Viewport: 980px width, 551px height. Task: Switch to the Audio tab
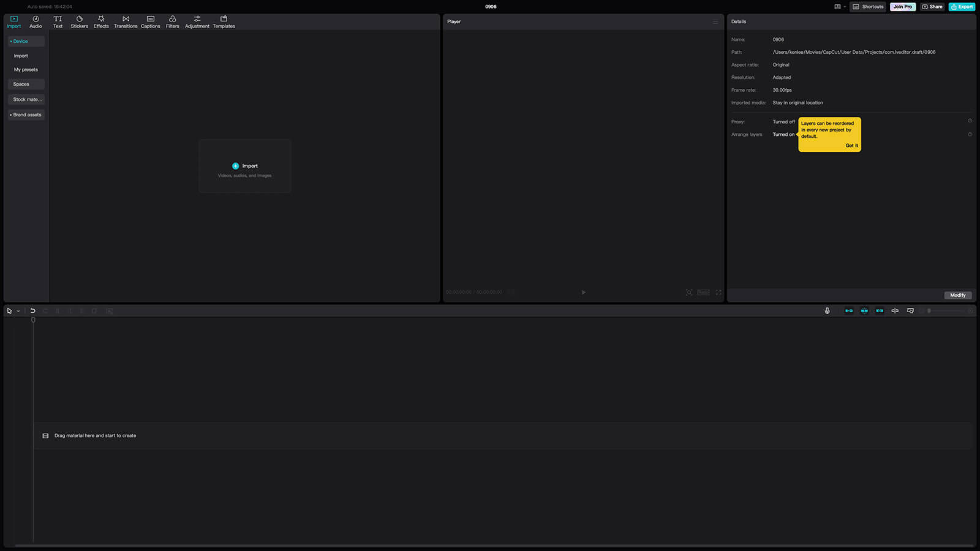click(x=36, y=21)
